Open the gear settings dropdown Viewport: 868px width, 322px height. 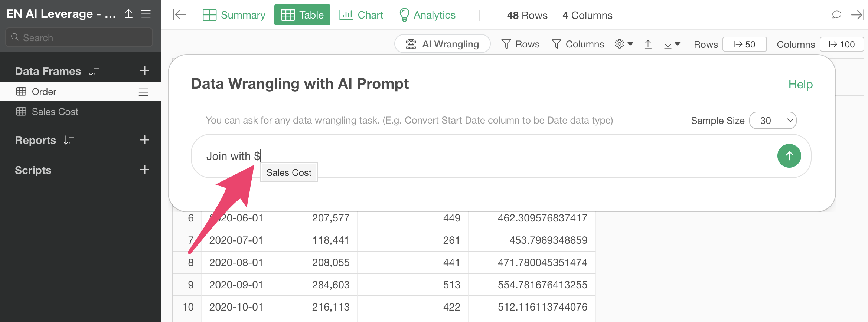pos(624,44)
